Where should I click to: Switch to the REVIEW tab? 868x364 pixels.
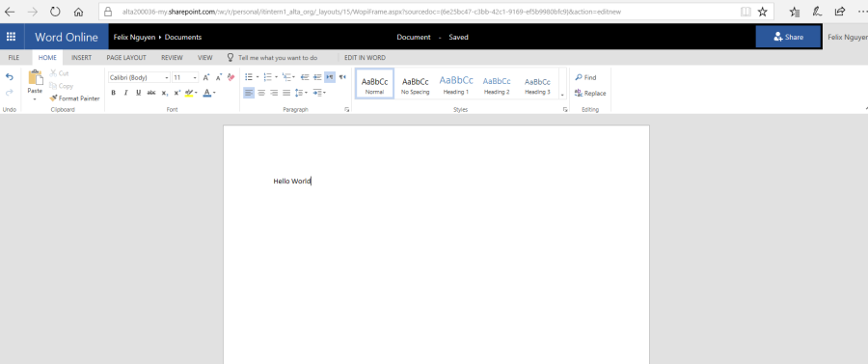click(x=172, y=58)
